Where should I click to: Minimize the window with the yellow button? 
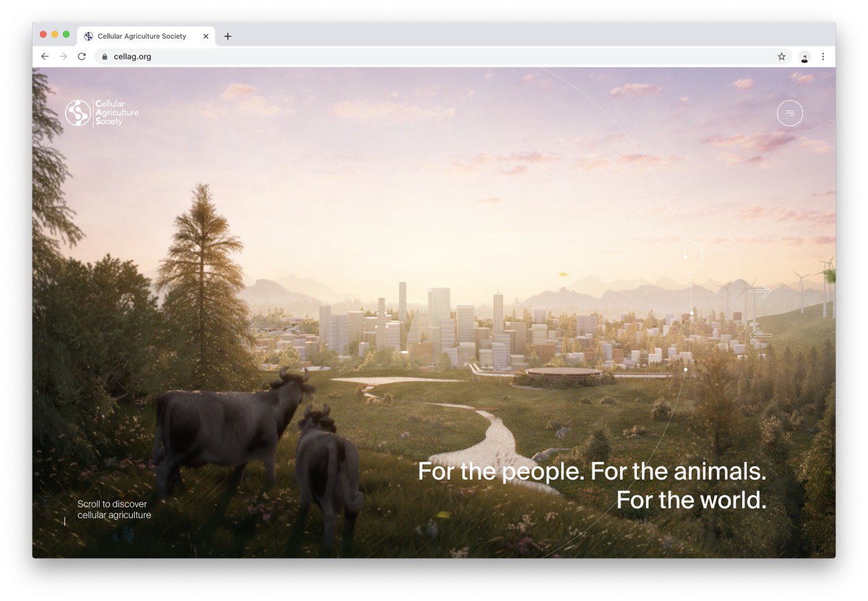tap(55, 35)
